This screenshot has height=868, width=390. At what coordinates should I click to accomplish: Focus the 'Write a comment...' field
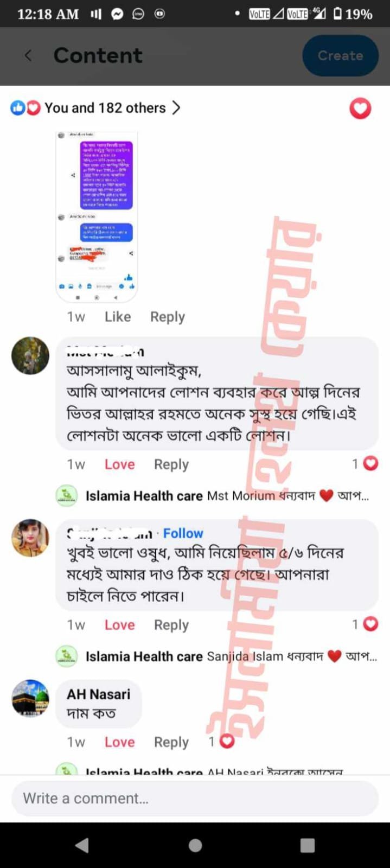point(195,799)
